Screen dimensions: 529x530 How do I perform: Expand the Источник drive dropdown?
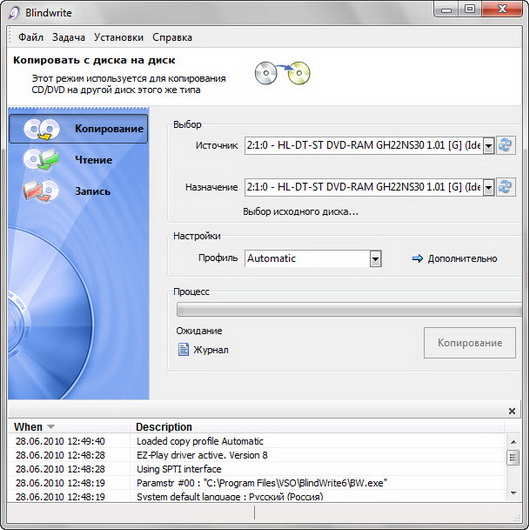click(x=488, y=146)
